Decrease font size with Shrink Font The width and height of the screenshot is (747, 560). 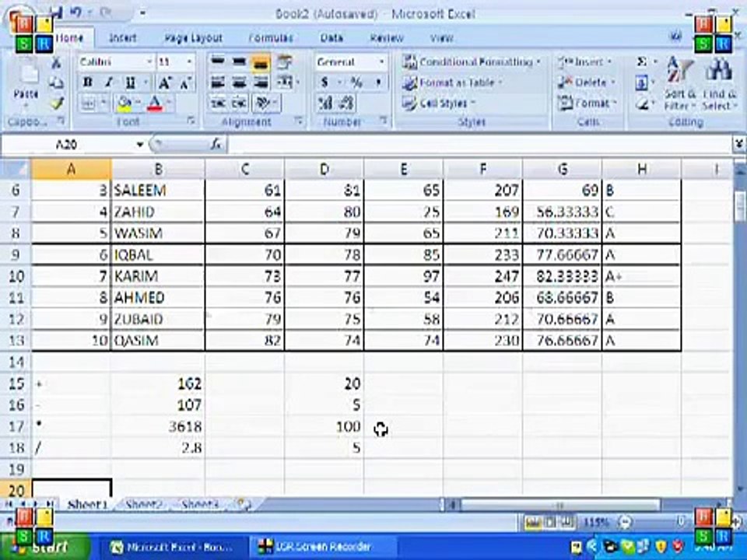[x=185, y=82]
